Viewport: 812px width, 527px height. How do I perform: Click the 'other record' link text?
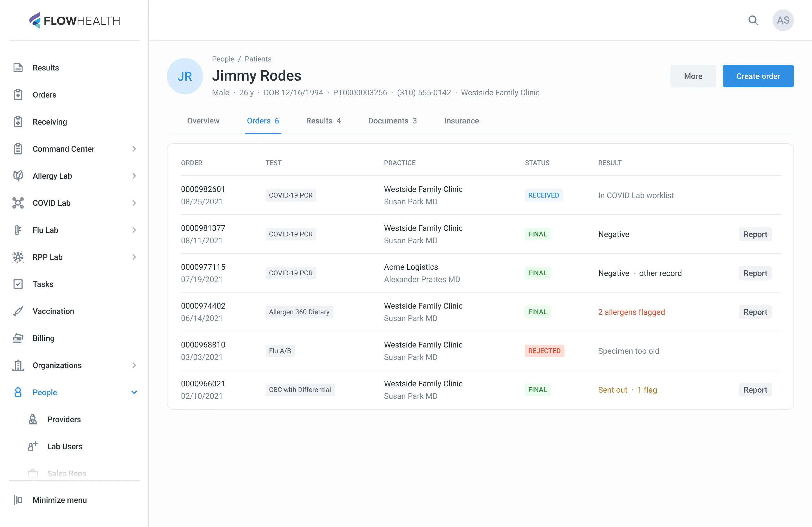(x=660, y=273)
